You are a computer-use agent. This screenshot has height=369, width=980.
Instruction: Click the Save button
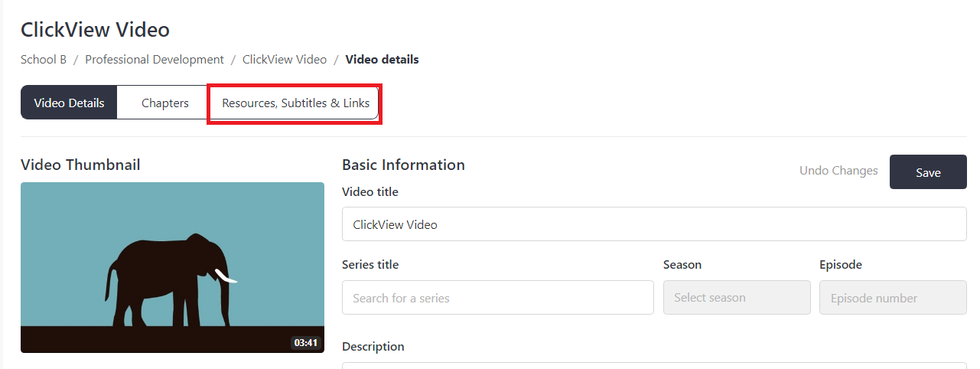click(928, 172)
